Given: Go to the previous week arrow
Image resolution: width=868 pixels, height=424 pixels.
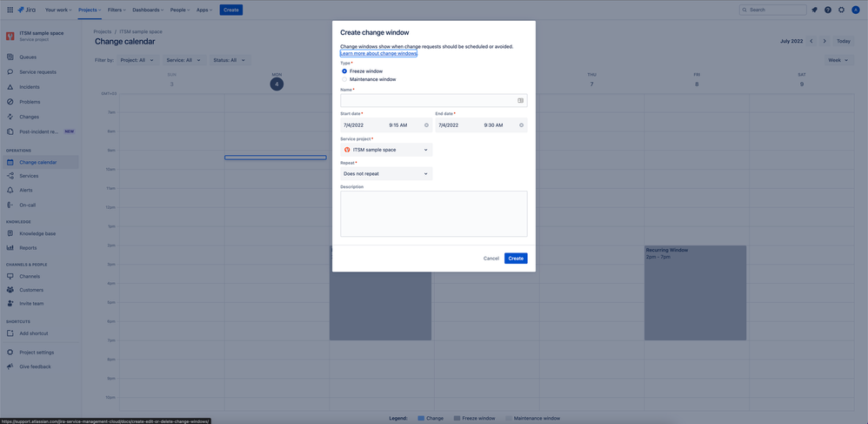Looking at the screenshot, I should click(811, 41).
